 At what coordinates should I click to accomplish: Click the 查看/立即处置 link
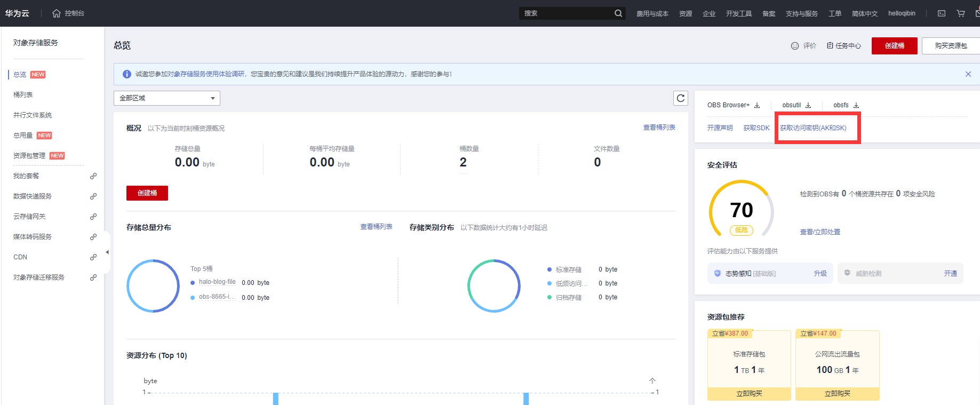tap(820, 232)
